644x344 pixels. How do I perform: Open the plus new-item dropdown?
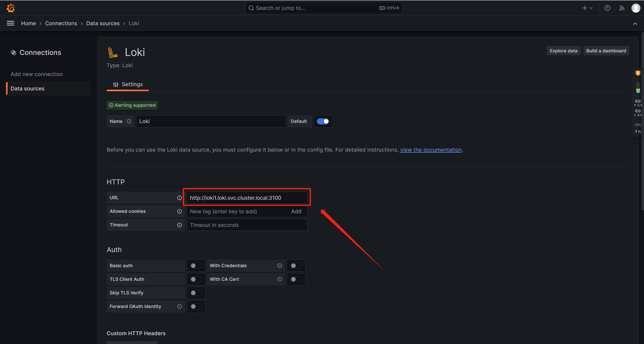coord(587,8)
